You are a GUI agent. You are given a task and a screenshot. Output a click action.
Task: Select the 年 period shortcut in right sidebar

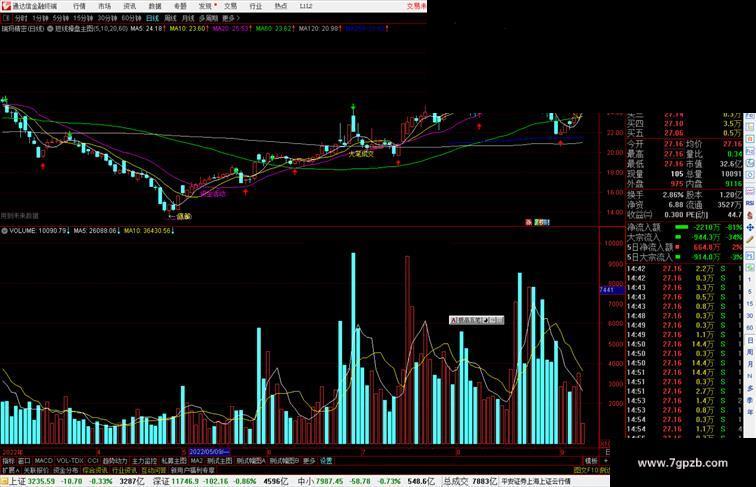pyautogui.click(x=750, y=412)
